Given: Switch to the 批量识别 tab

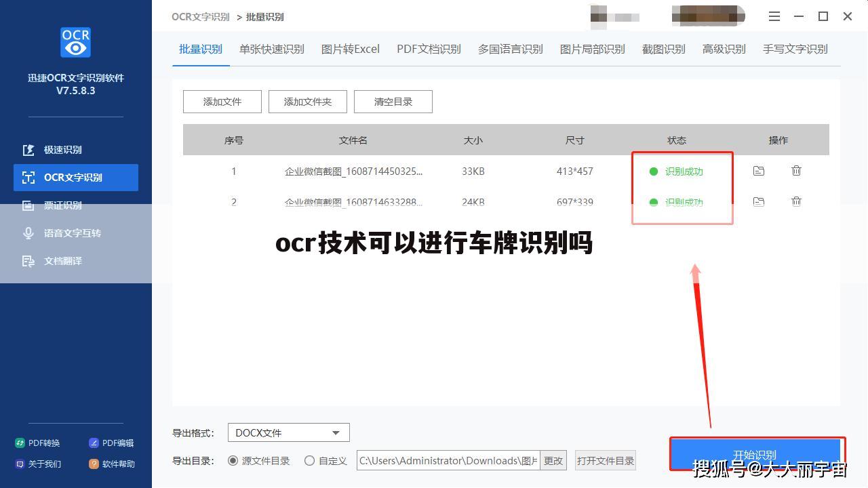Looking at the screenshot, I should pos(201,49).
